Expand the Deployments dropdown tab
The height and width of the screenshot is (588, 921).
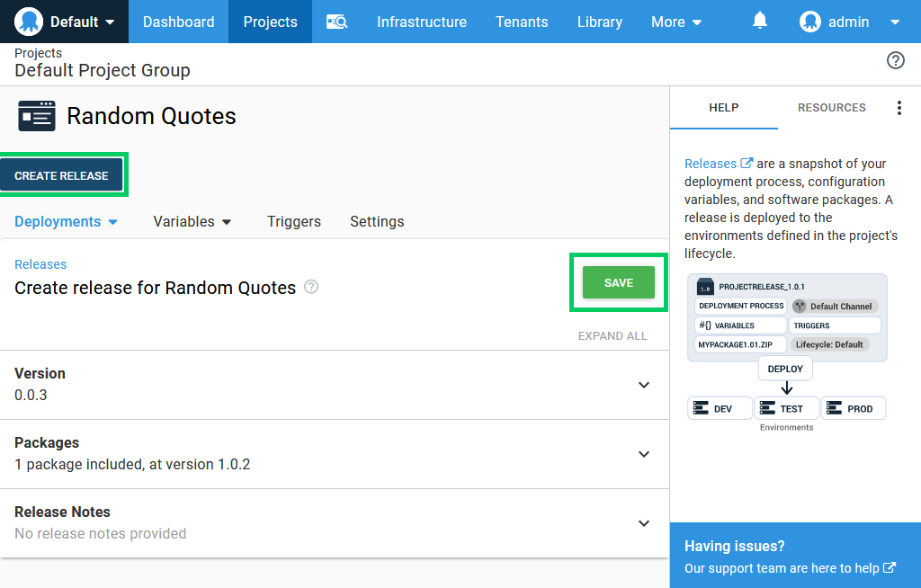point(66,221)
